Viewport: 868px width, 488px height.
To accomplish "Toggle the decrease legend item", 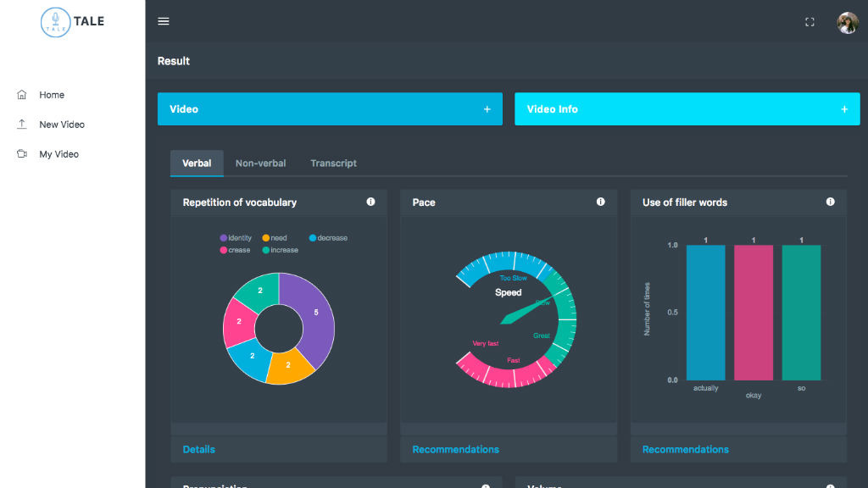I will (328, 238).
